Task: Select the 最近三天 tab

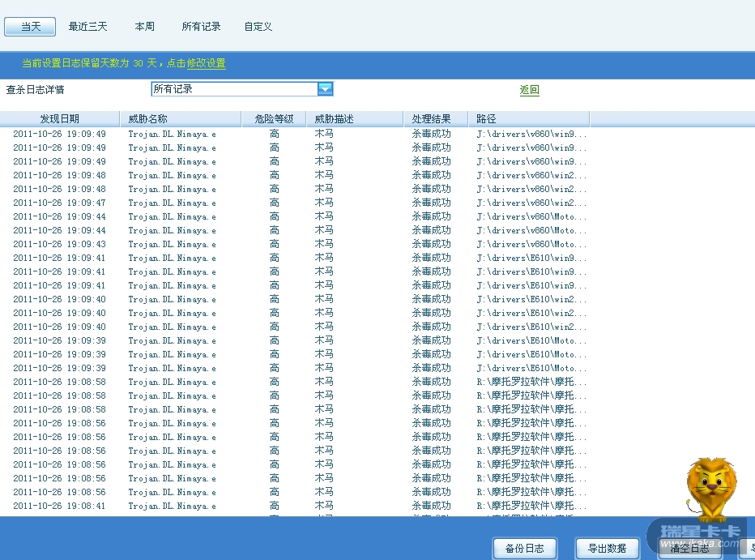Action: [87, 27]
